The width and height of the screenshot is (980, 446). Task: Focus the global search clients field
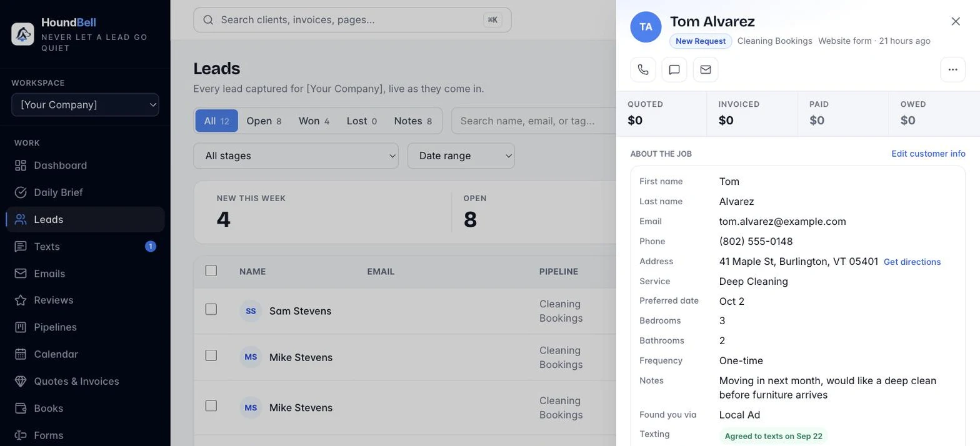click(x=352, y=20)
